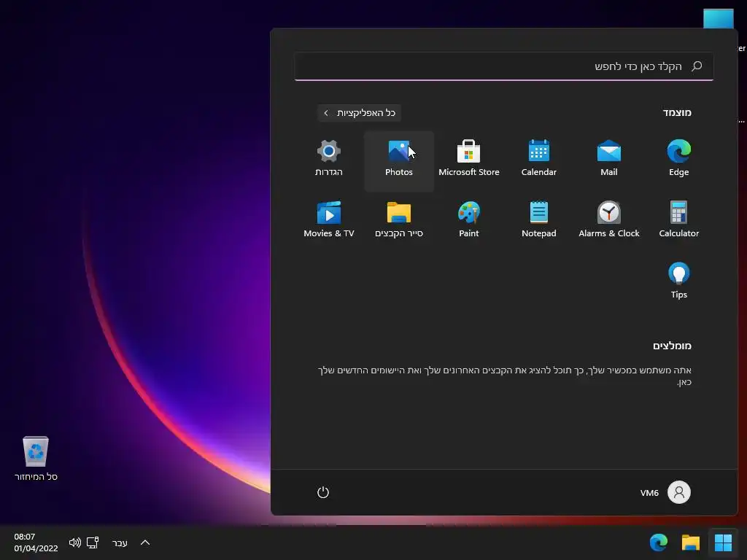Open the Calendar app
The image size is (747, 560).
click(539, 159)
